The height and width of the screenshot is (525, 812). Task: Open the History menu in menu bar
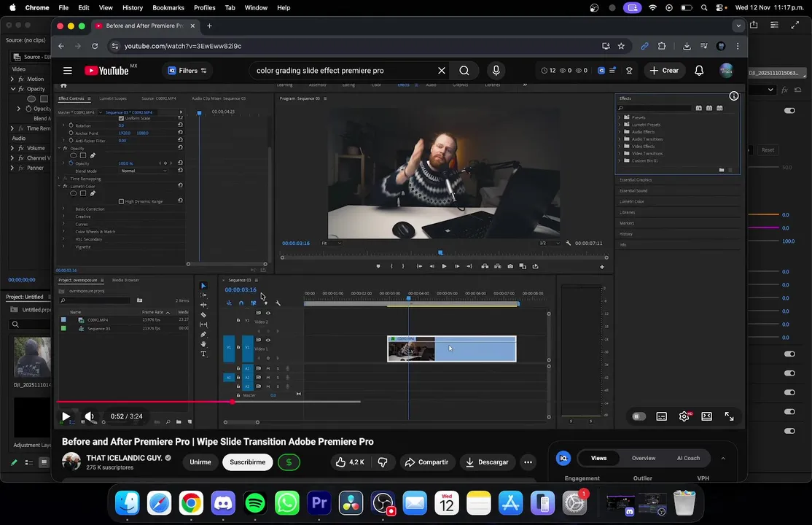tap(133, 8)
